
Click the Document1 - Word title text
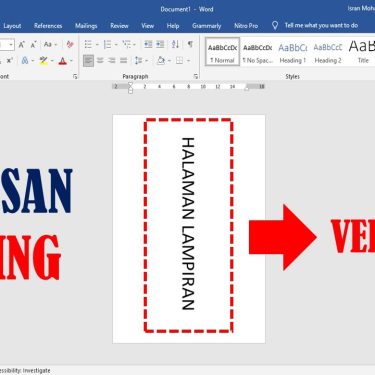[x=187, y=9]
